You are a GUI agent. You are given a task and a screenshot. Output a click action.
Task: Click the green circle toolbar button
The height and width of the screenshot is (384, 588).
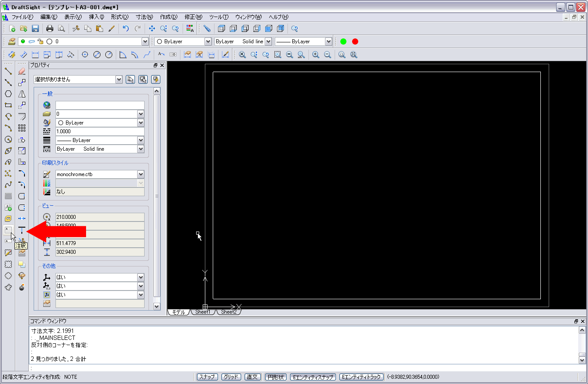point(343,42)
